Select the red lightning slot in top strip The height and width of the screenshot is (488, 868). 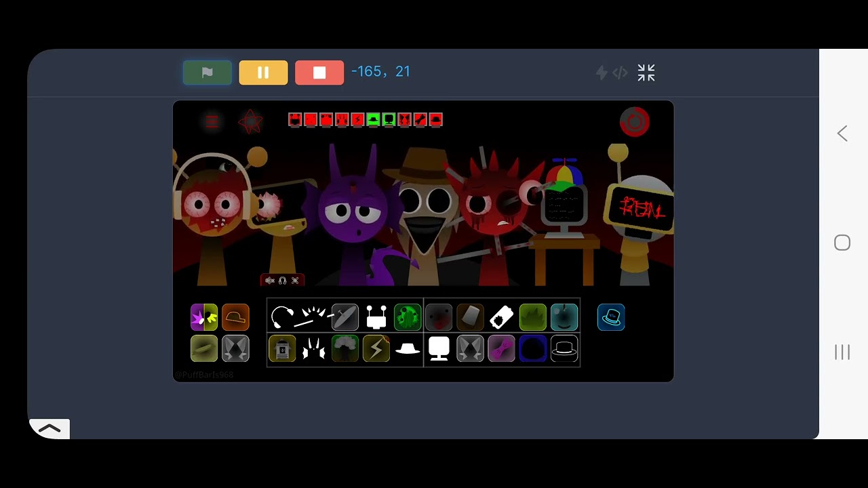[357, 120]
